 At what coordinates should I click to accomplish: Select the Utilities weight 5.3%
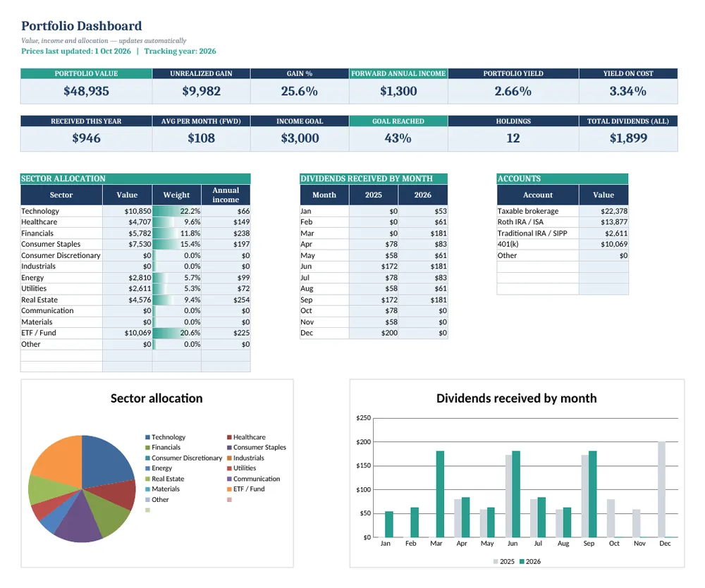pos(177,288)
